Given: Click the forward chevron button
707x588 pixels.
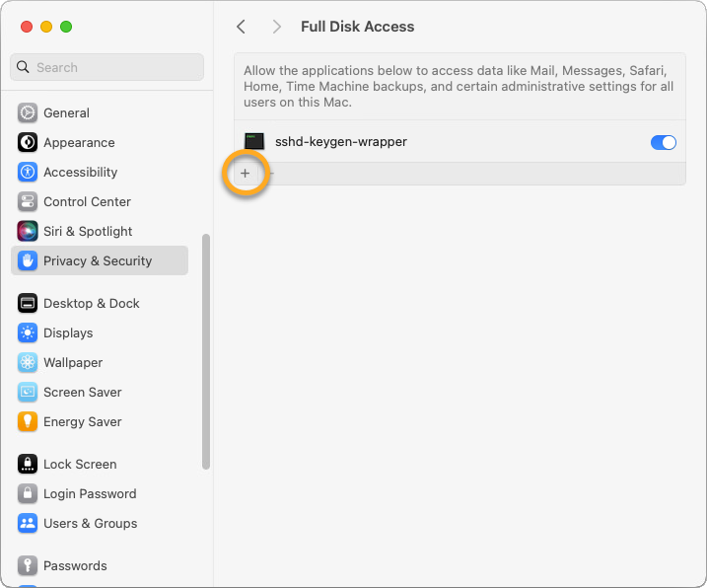Looking at the screenshot, I should pos(277,27).
